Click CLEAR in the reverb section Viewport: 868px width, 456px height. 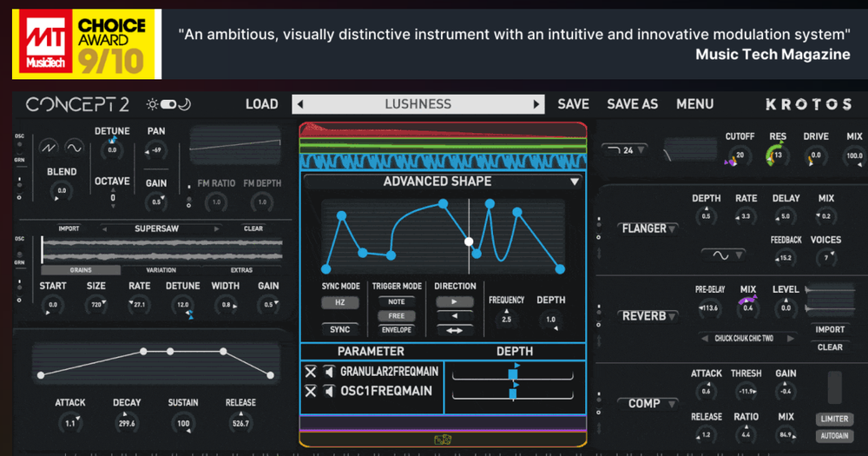pyautogui.click(x=830, y=347)
